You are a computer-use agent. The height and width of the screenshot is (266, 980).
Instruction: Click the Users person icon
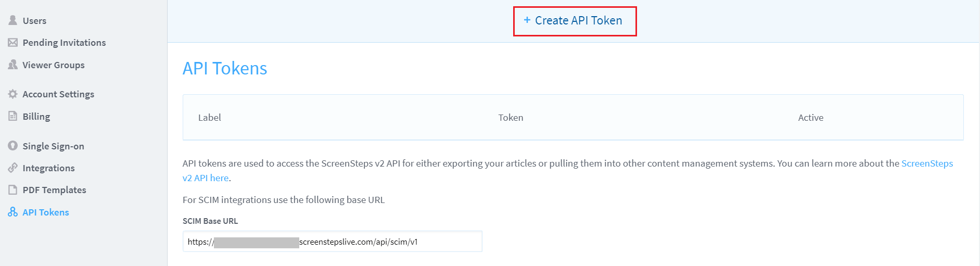coord(13,20)
